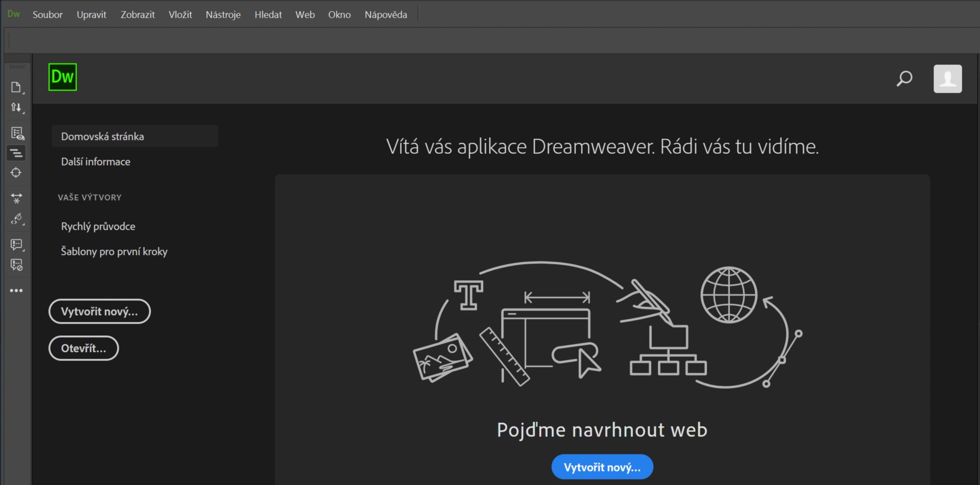Click the Otevřít button

(x=83, y=348)
